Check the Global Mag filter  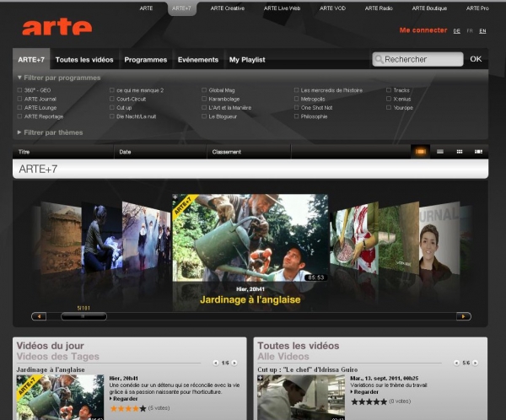[x=204, y=90]
